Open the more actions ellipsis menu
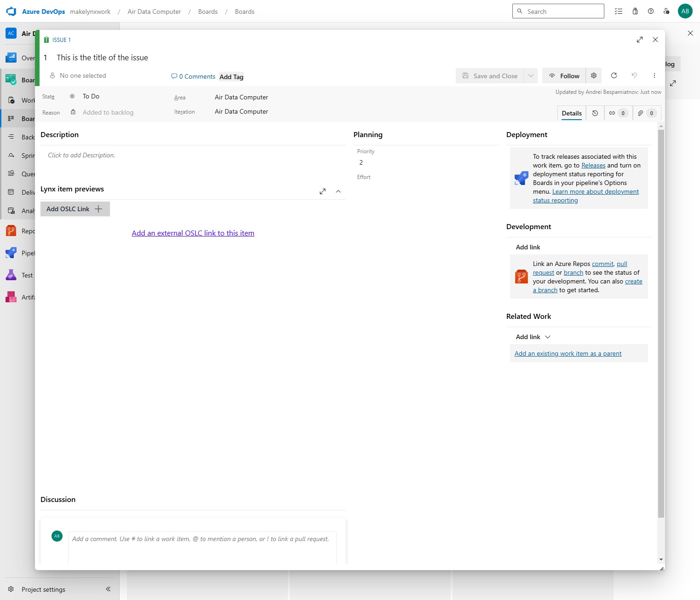Image resolution: width=700 pixels, height=600 pixels. 654,75
